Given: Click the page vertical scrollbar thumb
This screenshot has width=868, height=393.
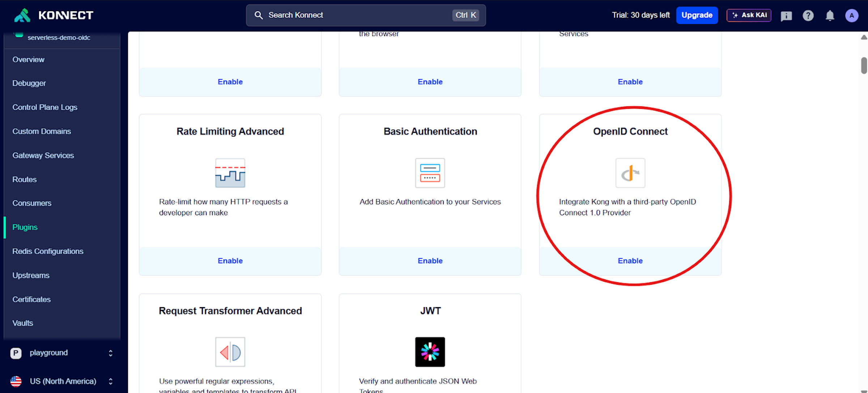Looking at the screenshot, I should [x=864, y=65].
